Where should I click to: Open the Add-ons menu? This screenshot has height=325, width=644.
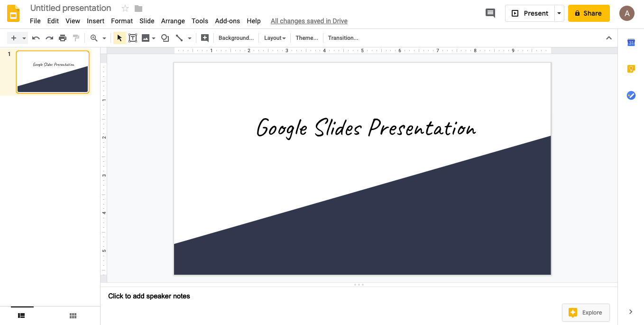228,21
